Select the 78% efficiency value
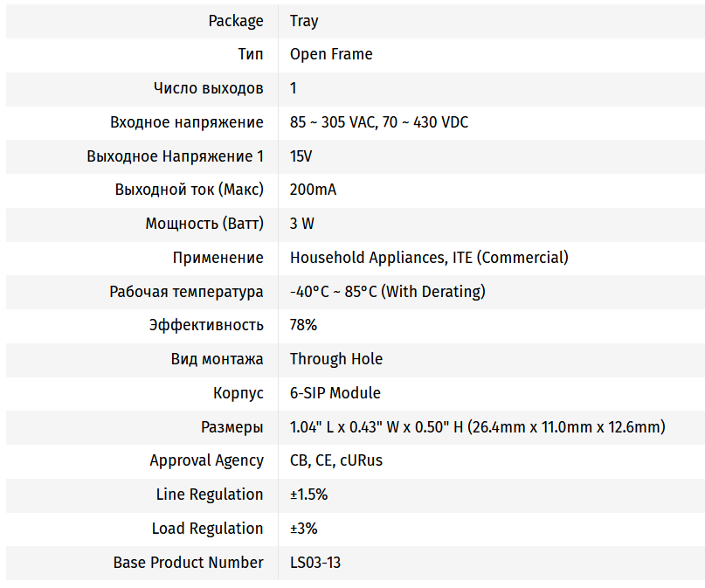The image size is (705, 588). [x=303, y=325]
